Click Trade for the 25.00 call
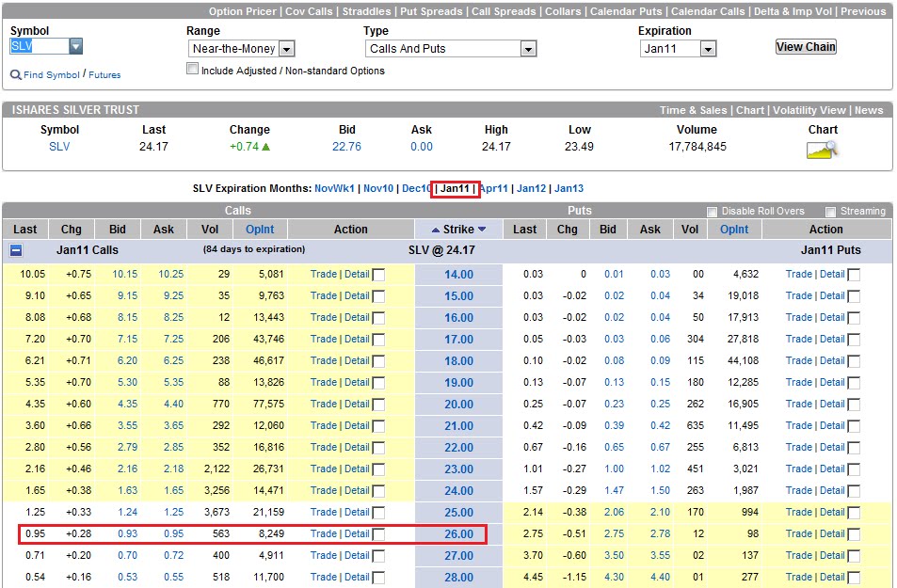Screen dimensions: 897x588 [x=323, y=512]
